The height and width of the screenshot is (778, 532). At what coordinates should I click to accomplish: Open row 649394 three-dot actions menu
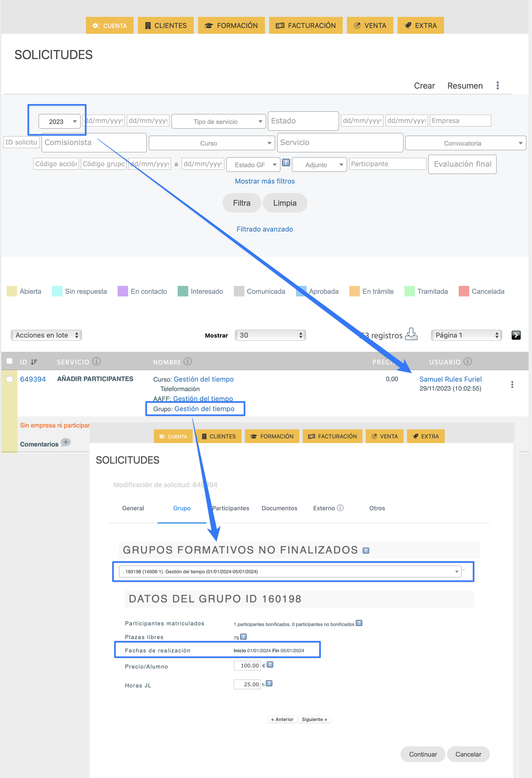512,384
